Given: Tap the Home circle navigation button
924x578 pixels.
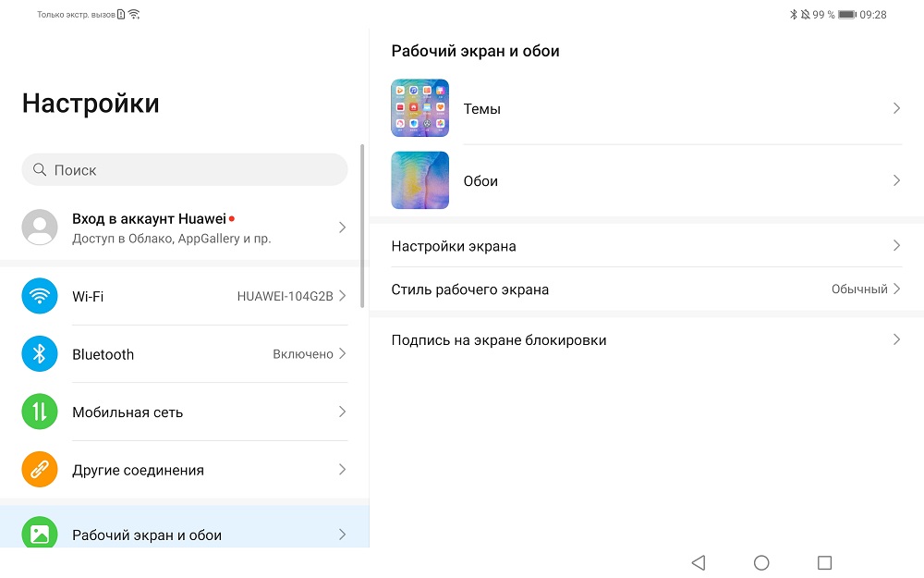Looking at the screenshot, I should [761, 562].
